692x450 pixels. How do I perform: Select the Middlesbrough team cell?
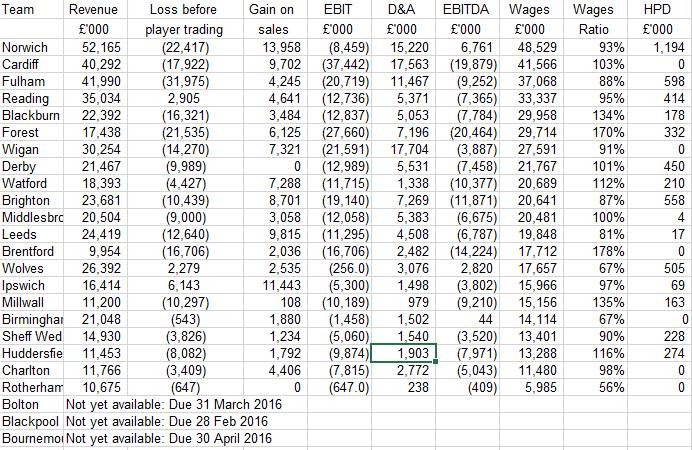click(x=32, y=218)
